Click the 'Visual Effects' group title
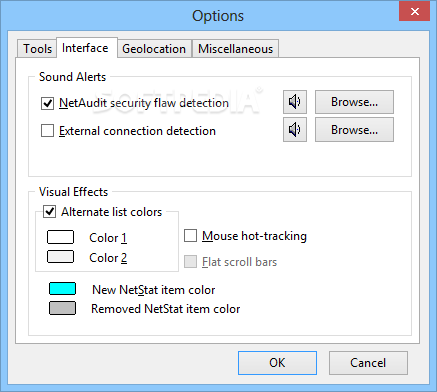Image resolution: width=437 pixels, height=392 pixels. click(x=73, y=192)
